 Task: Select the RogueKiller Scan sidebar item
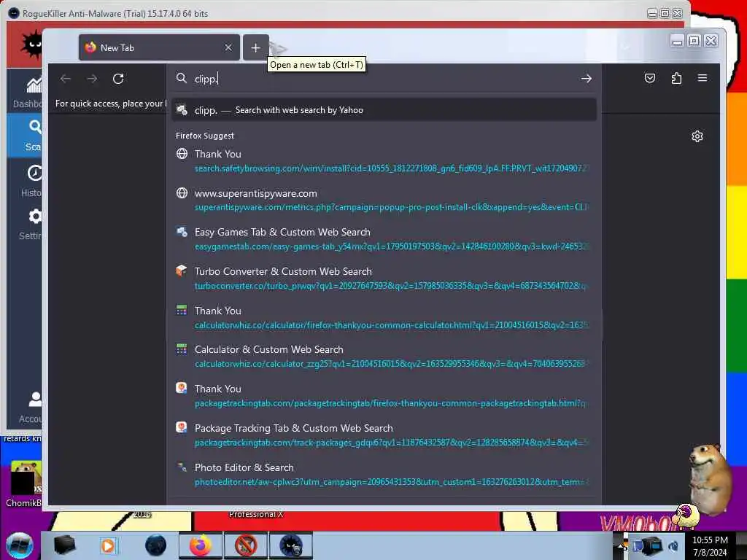25,135
